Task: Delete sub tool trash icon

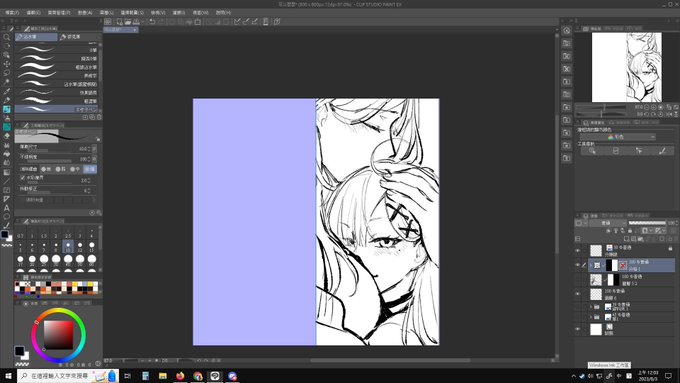Action: click(99, 117)
